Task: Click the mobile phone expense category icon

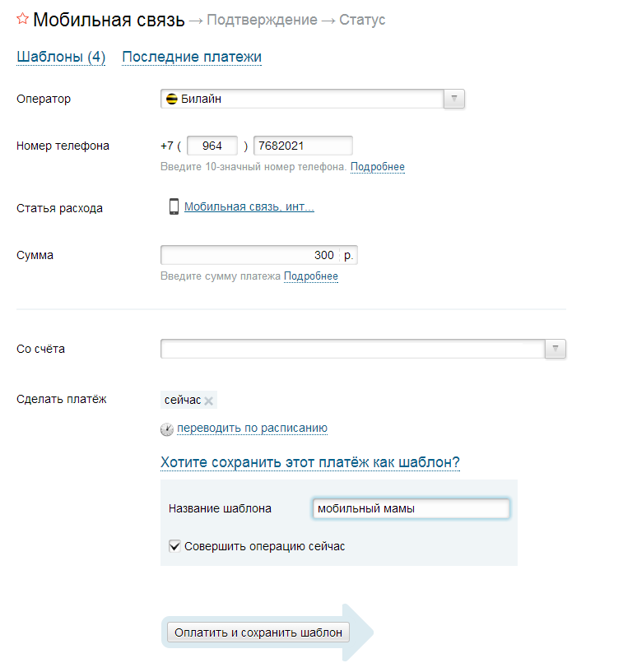Action: coord(174,206)
